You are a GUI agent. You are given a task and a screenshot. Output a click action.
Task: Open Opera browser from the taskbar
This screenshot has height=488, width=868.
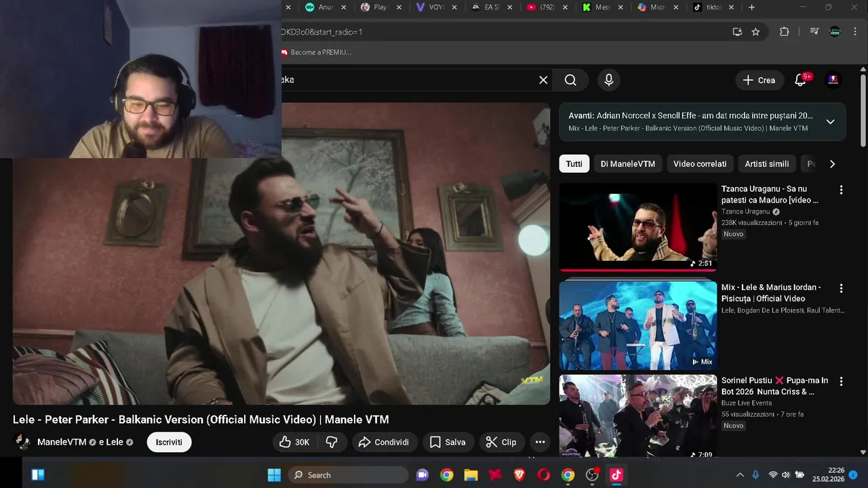(544, 475)
